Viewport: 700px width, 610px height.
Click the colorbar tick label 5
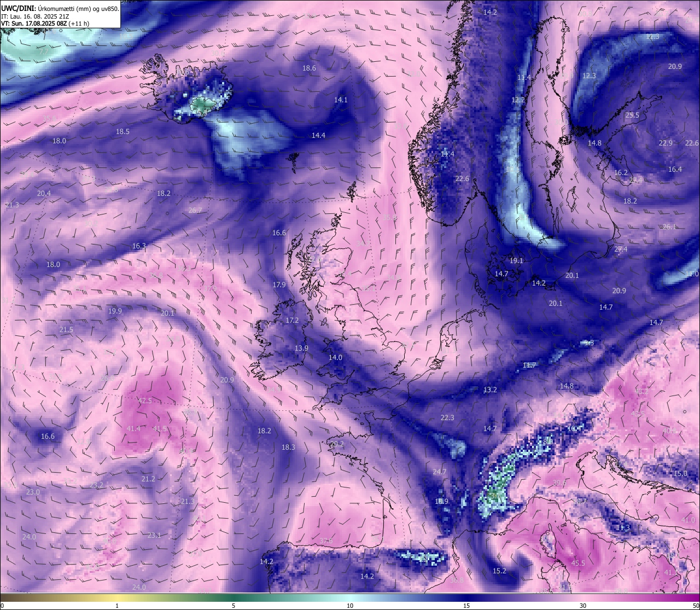click(234, 606)
